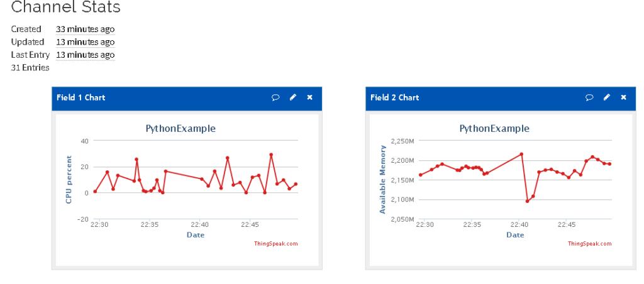
Task: Click the first CPU data point near 22:30
Action: [x=95, y=191]
